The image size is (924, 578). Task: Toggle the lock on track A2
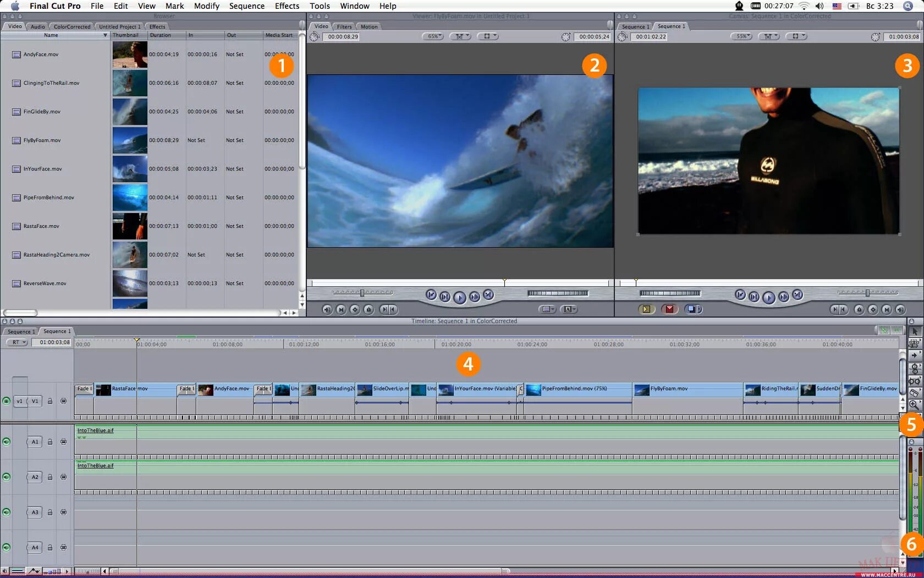click(x=50, y=477)
